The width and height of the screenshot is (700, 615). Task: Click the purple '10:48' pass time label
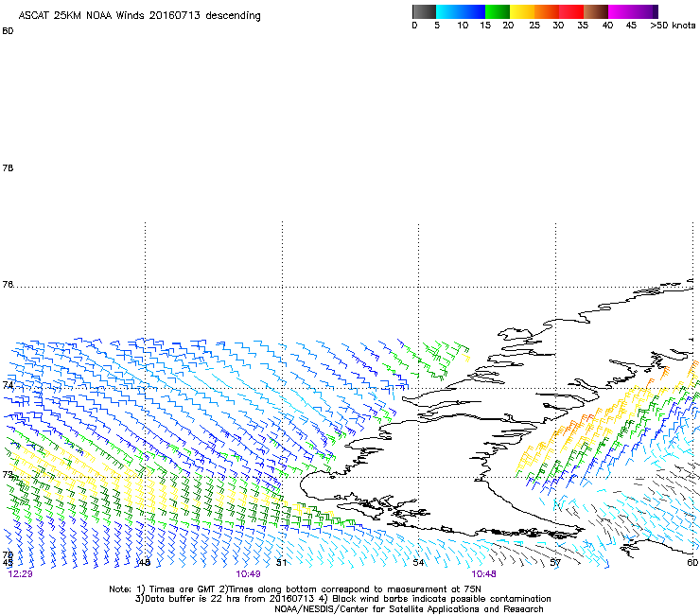pos(483,574)
